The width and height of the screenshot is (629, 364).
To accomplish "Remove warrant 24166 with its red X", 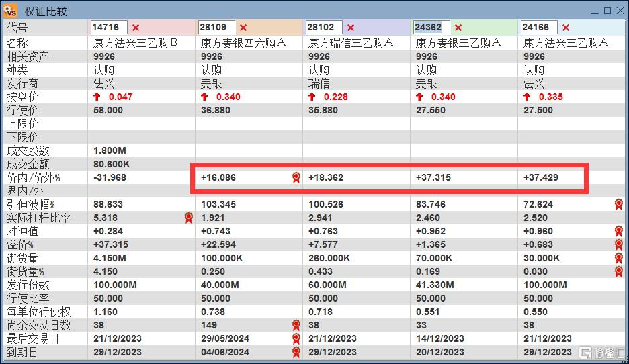I will tap(566, 28).
